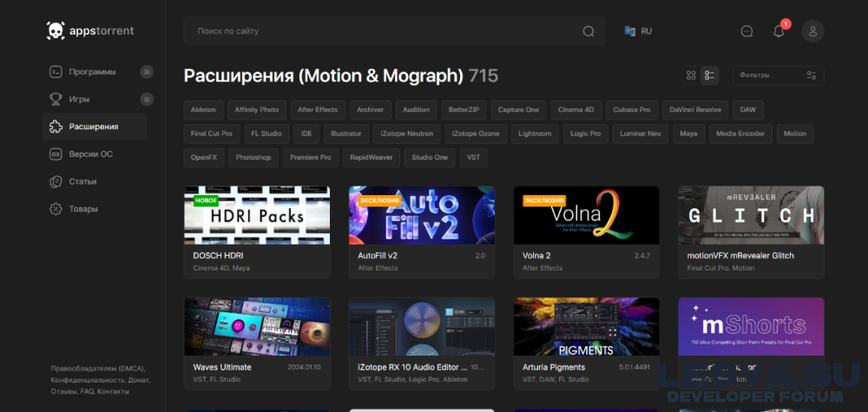868x412 pixels.
Task: Filter by Photoshop tag
Action: pos(253,158)
